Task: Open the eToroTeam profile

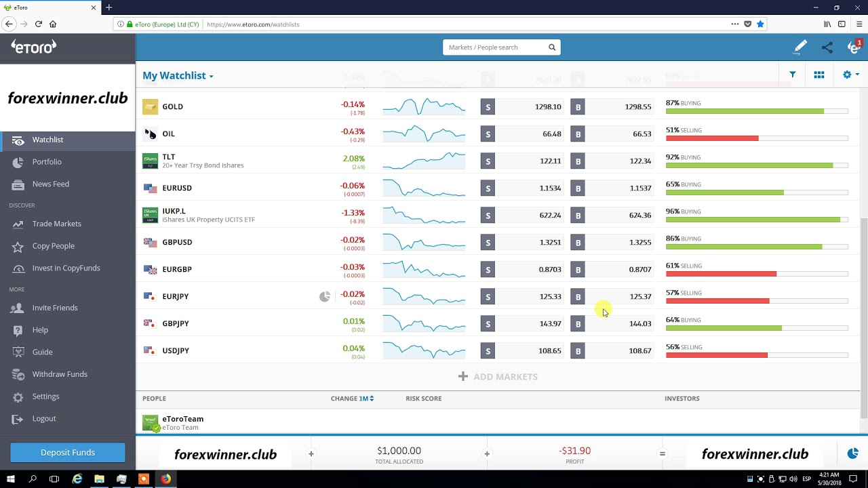Action: point(182,419)
